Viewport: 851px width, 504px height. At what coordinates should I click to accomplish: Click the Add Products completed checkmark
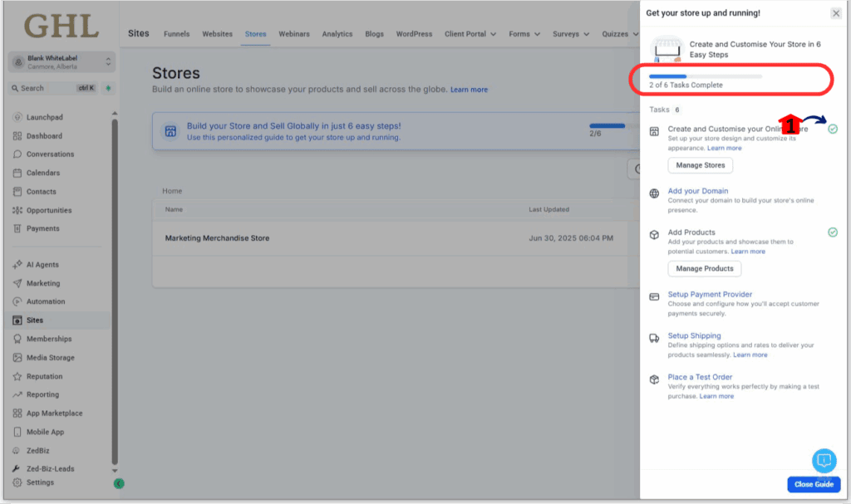click(833, 232)
